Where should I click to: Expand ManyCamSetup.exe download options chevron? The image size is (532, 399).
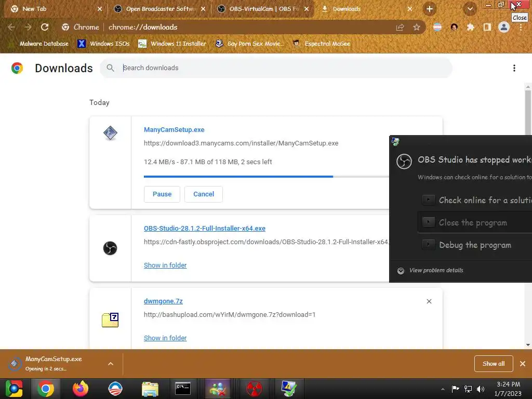111,364
